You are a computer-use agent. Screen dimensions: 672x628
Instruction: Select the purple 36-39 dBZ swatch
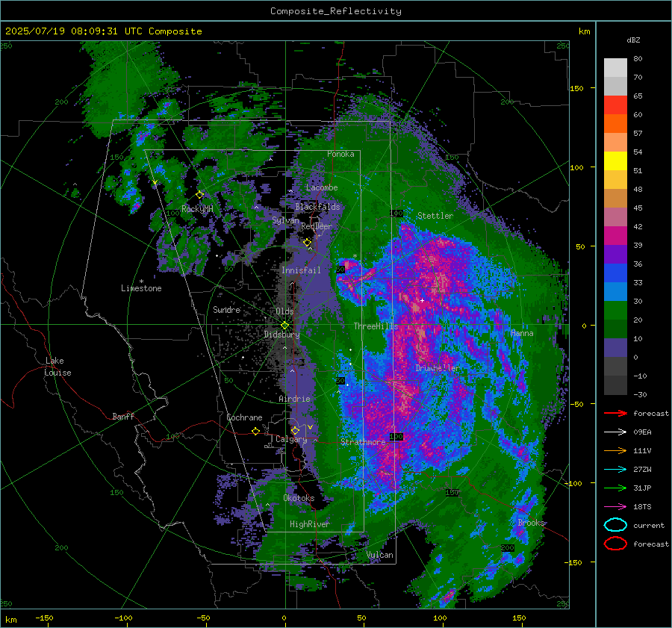615,255
